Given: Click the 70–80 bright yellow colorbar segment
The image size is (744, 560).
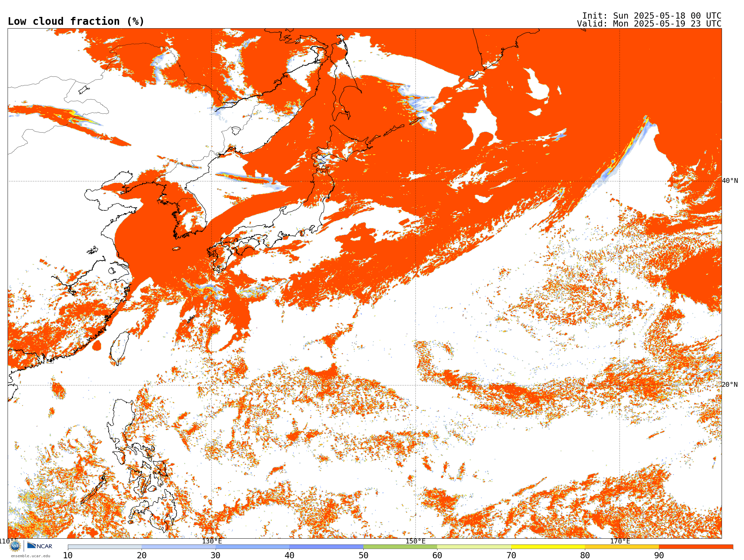Looking at the screenshot, I should pyautogui.click(x=548, y=547).
